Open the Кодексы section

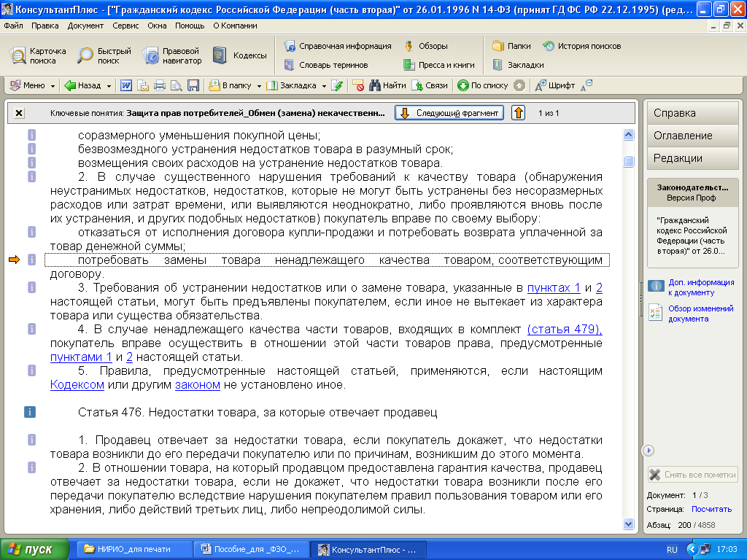point(239,55)
